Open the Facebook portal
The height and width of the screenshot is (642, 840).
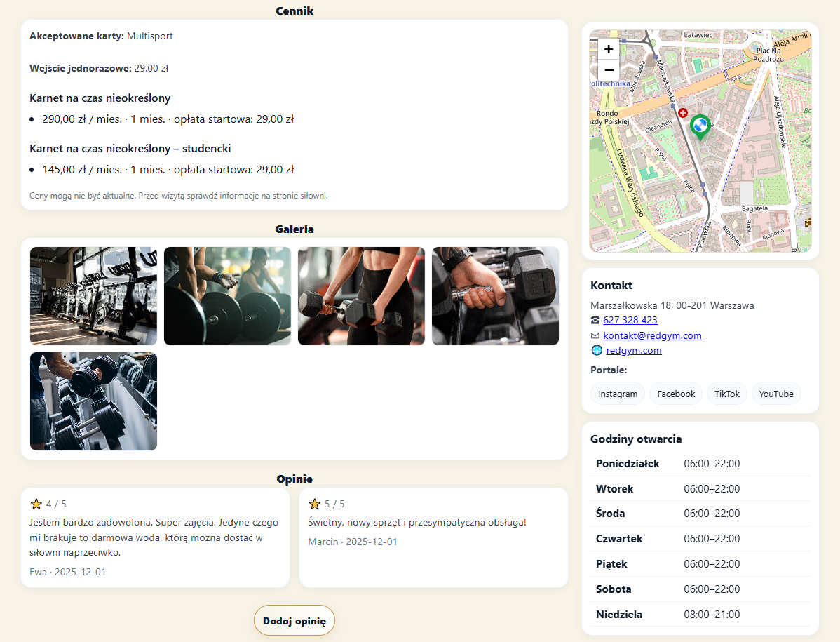point(676,394)
